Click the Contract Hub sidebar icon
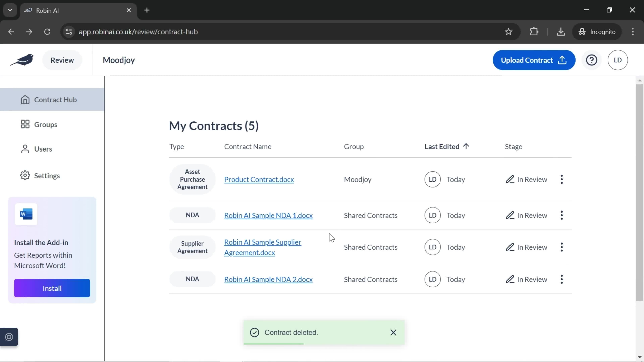Image resolution: width=644 pixels, height=362 pixels. tap(25, 99)
